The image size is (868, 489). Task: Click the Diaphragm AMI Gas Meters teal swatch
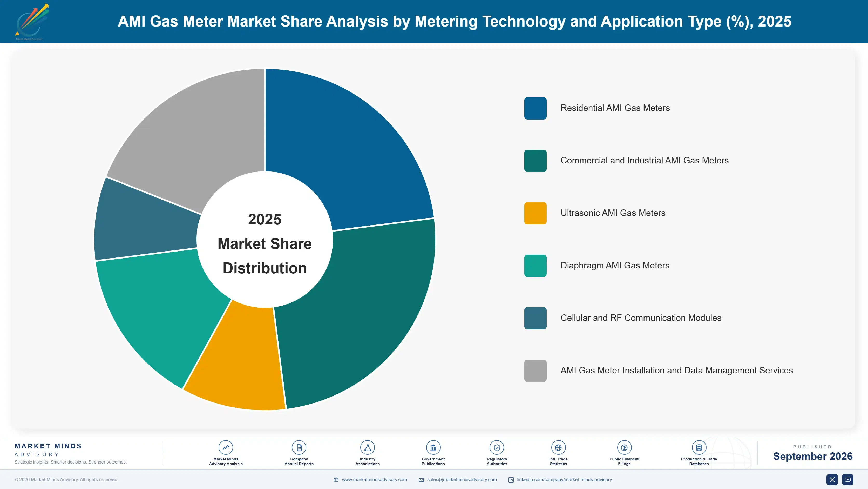coord(535,266)
